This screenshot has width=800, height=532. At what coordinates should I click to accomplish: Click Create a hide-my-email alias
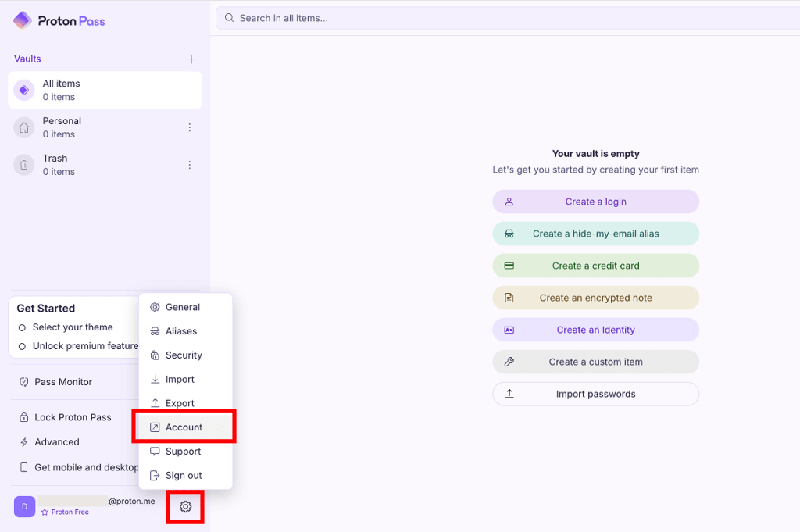[595, 234]
